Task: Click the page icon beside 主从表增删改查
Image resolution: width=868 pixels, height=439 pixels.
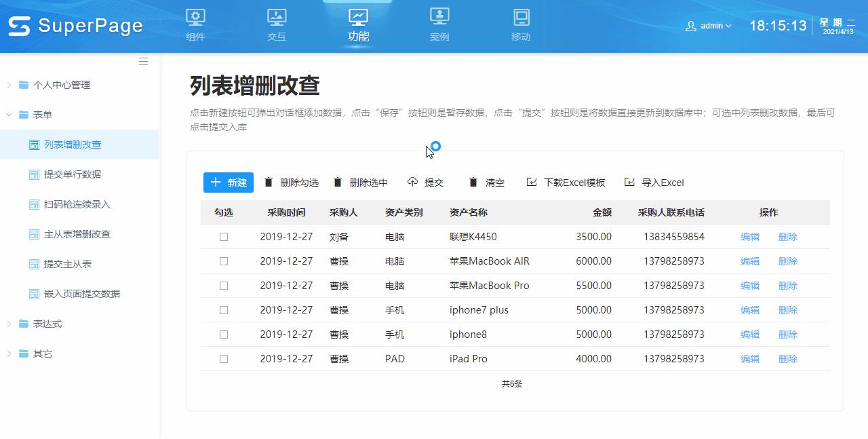Action: tap(34, 234)
